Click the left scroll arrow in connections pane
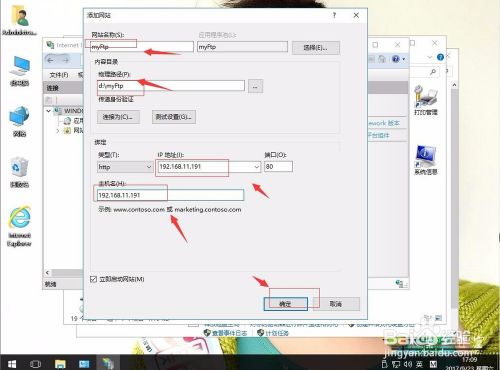Screen dimensions: 500x370 point(48,272)
